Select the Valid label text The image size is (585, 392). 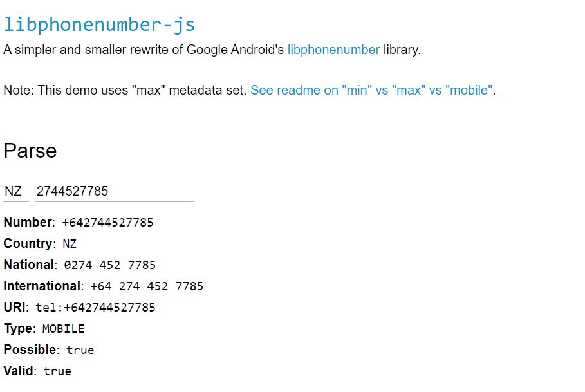pyautogui.click(x=17, y=371)
